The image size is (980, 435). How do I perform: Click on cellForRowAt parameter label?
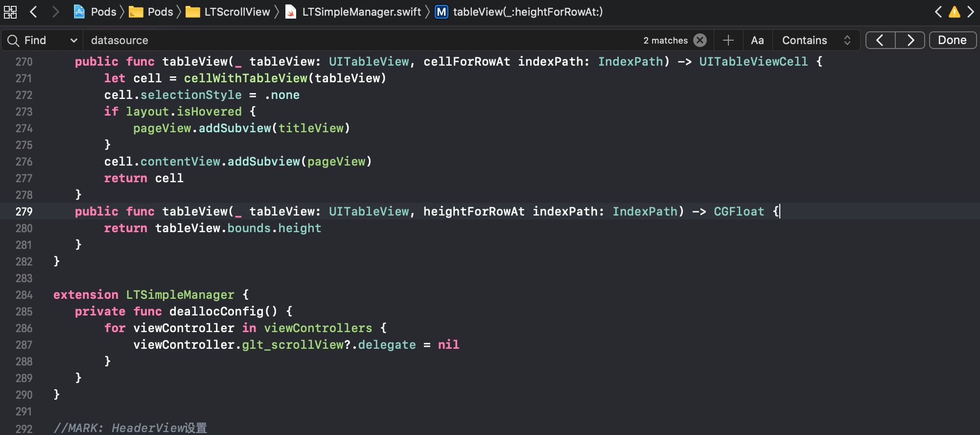click(467, 62)
